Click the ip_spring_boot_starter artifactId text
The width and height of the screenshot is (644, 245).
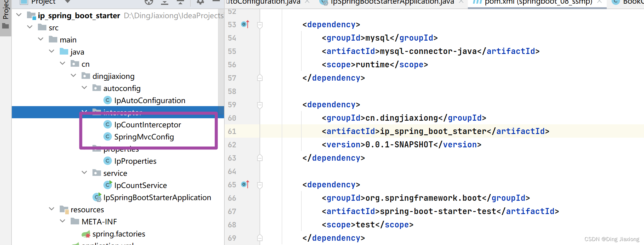(433, 131)
